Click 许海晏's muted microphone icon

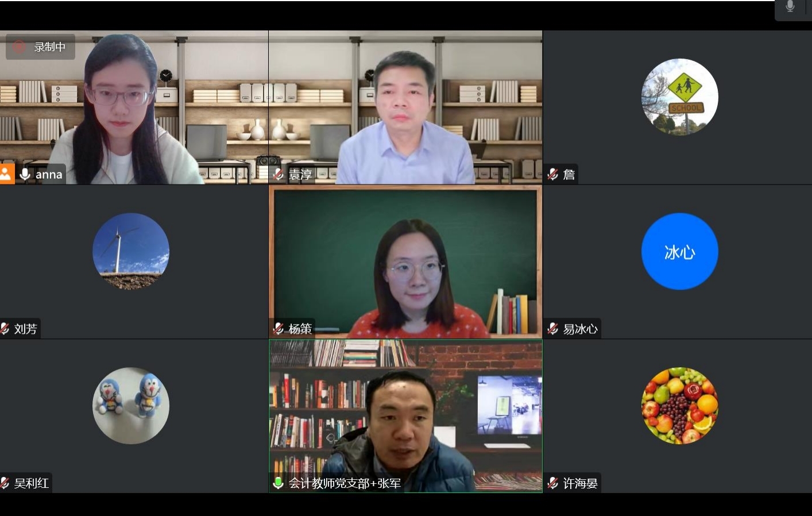pos(553,483)
